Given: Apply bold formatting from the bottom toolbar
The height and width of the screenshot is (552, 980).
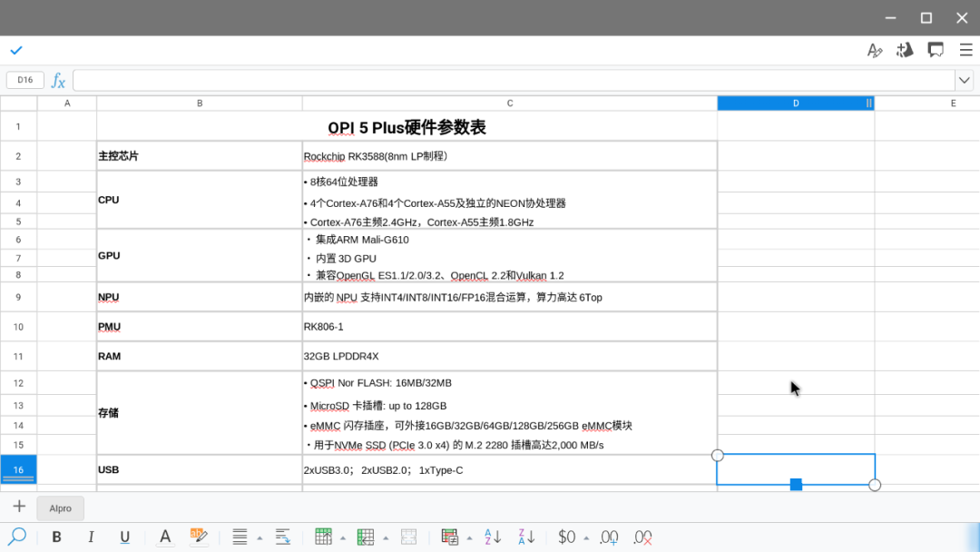Looking at the screenshot, I should coord(56,537).
